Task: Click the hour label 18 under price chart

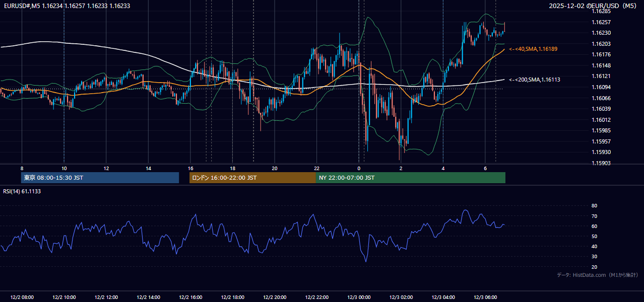Action: [232, 168]
